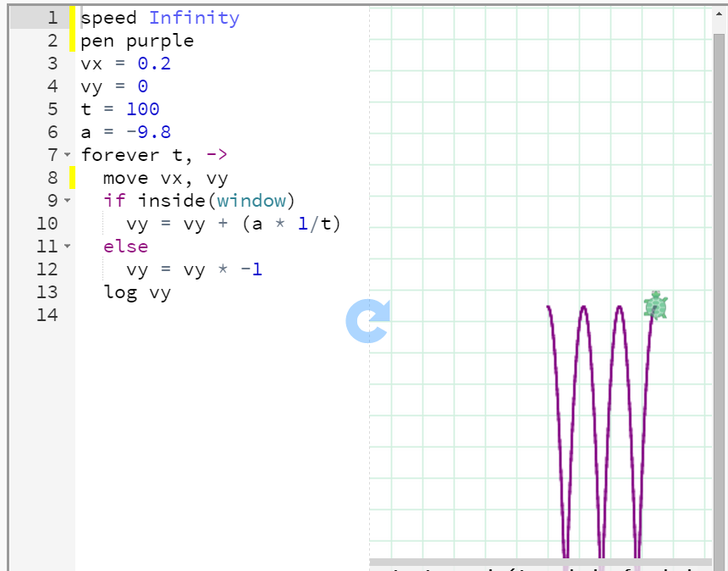This screenshot has width=728, height=571.
Task: Click the empty line 14 in editor
Action: tap(212, 315)
